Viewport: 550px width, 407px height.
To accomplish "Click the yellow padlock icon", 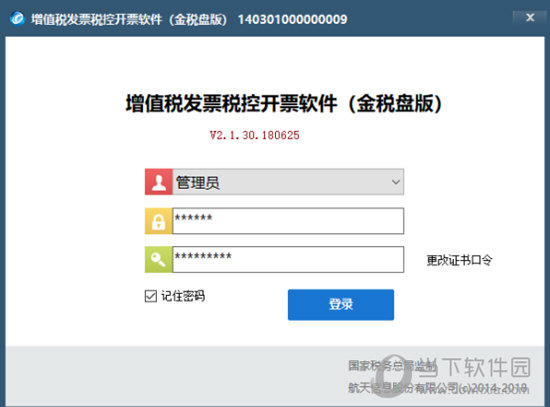I will point(159,221).
